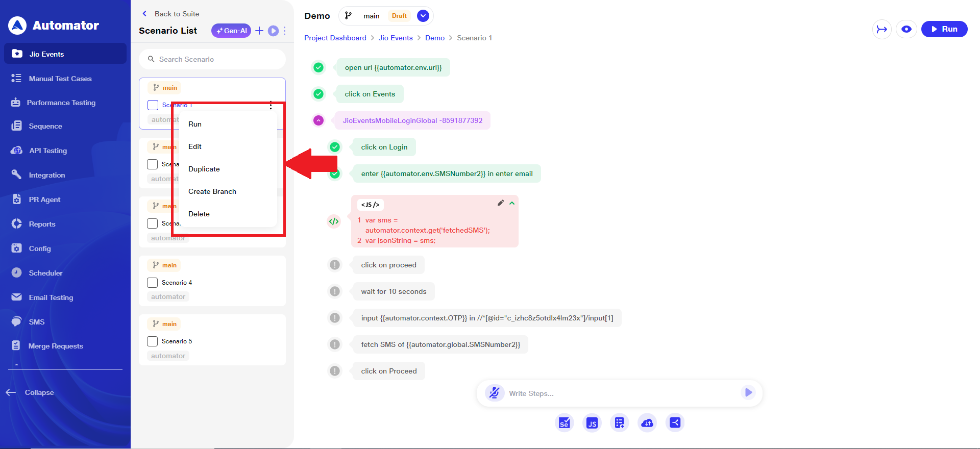The image size is (980, 449).
Task: Click the branch flow icon beside Write Steps toolbar
Action: click(x=675, y=422)
